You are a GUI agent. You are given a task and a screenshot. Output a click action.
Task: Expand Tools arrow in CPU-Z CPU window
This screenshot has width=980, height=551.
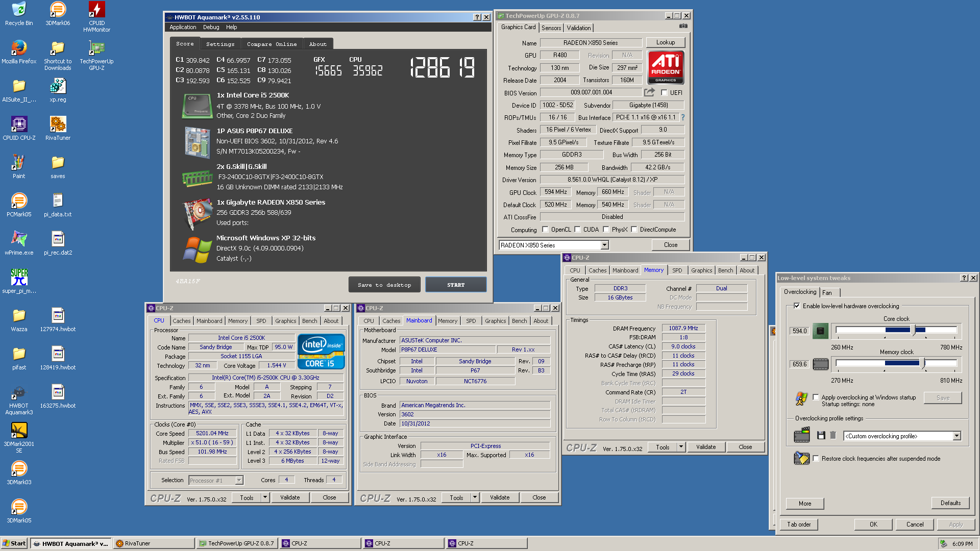tap(265, 497)
